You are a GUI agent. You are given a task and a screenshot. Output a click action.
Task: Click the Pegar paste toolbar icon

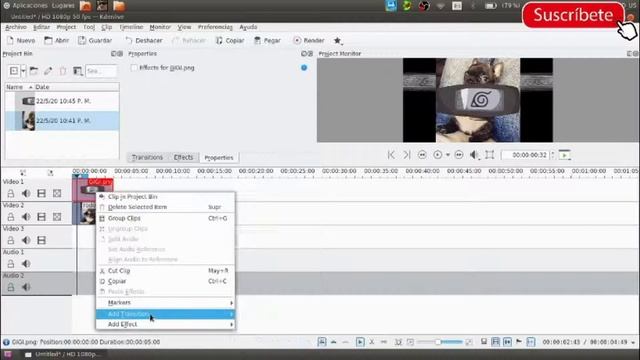pos(257,40)
